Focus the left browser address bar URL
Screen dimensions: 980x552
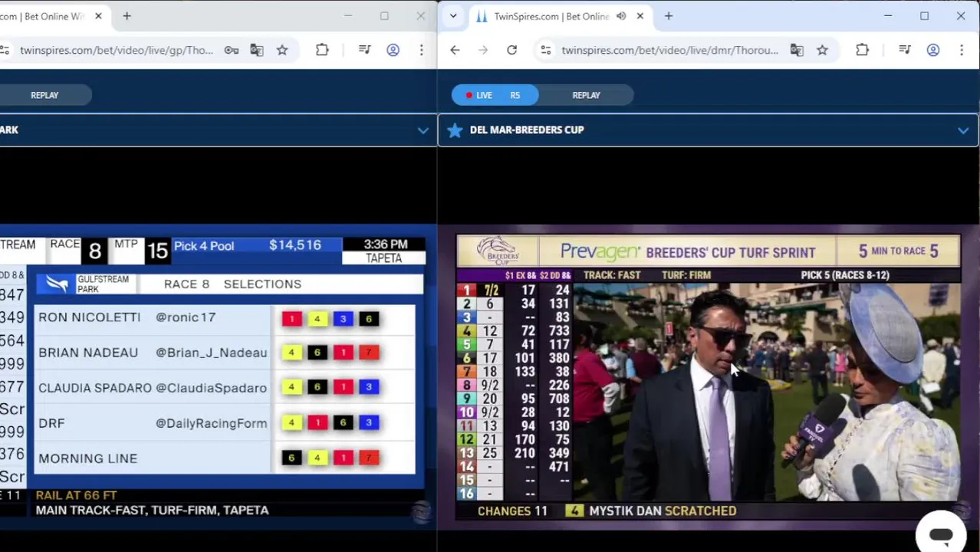(117, 51)
